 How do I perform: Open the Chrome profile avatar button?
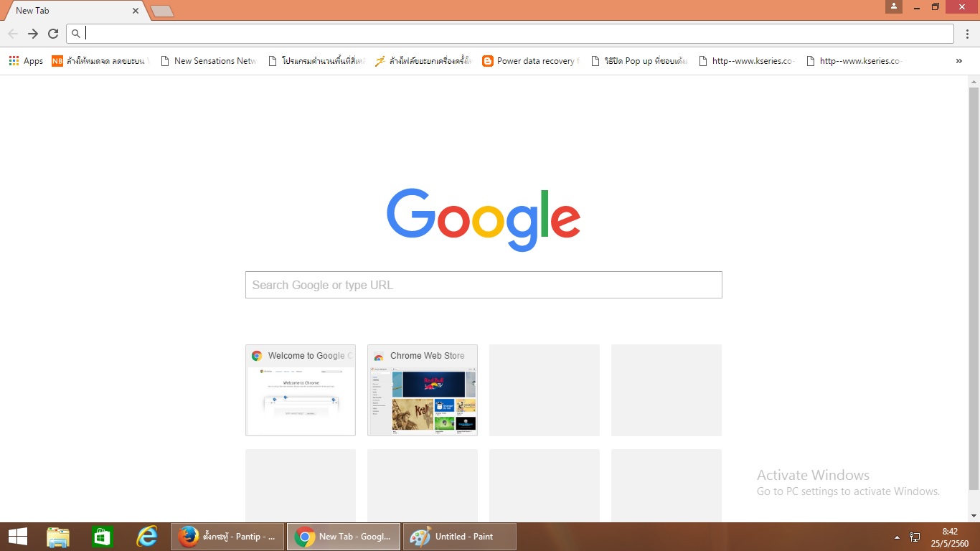click(x=894, y=6)
